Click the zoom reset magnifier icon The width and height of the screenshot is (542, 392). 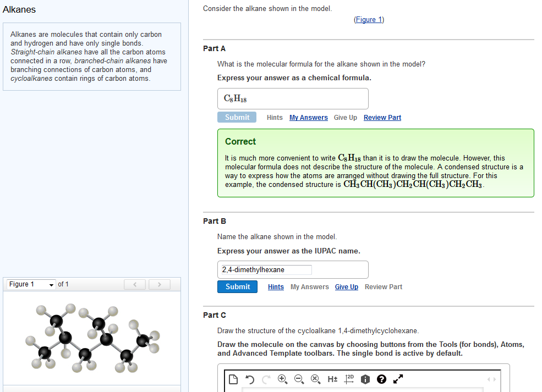(x=315, y=379)
